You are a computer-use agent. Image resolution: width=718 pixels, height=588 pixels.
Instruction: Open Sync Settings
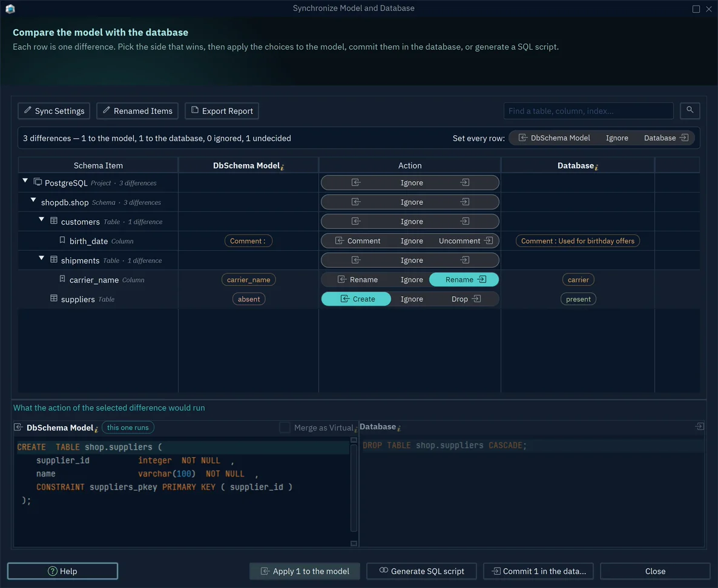coord(54,111)
